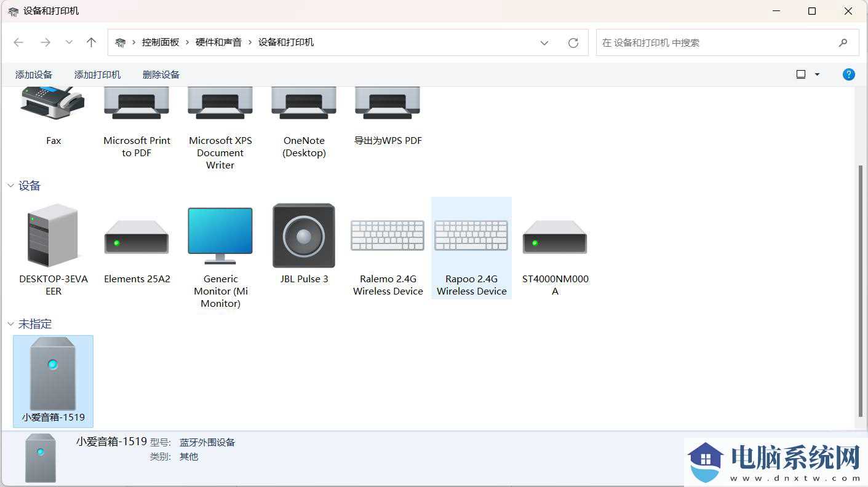Image resolution: width=868 pixels, height=487 pixels.
Task: Select the Microsoft Print to PDF printer icon
Action: coord(137,103)
